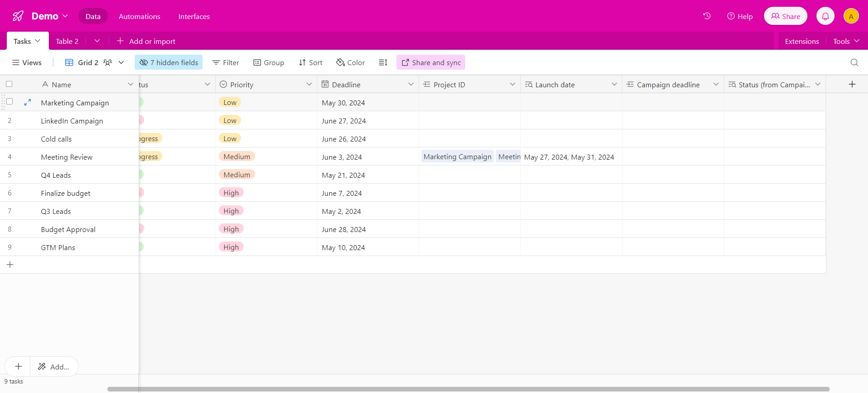
Task: Open Tools dropdown
Action: click(x=846, y=41)
